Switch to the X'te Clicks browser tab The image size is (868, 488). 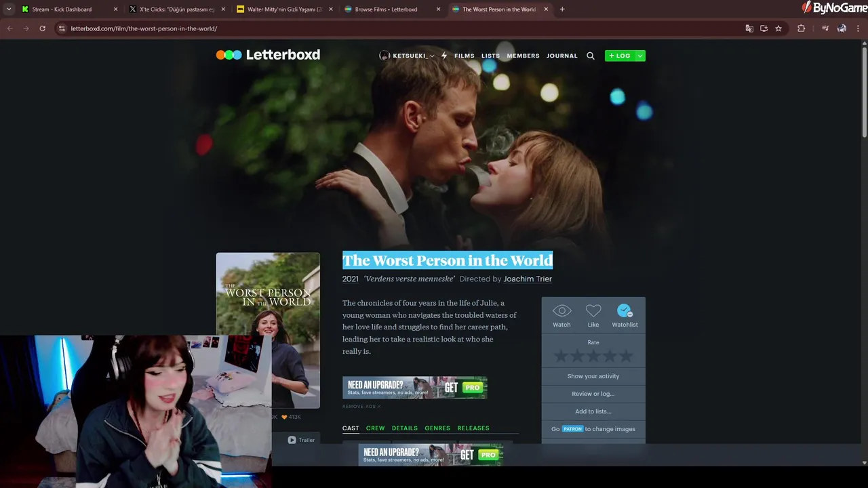pos(176,9)
